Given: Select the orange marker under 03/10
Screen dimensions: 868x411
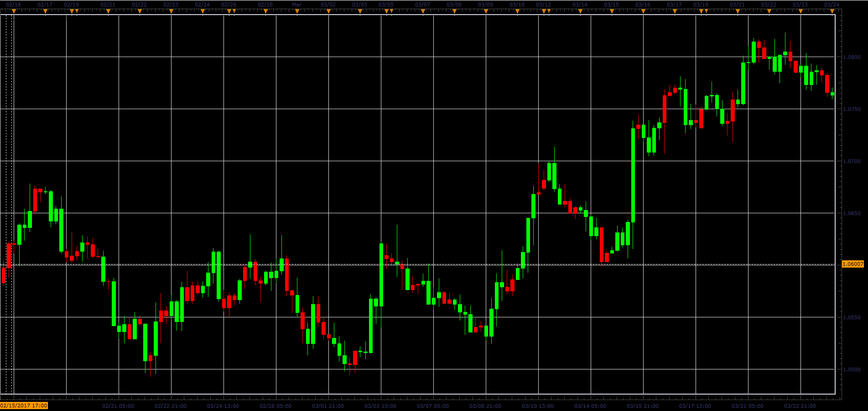Looking at the screenshot, I should point(517,12).
